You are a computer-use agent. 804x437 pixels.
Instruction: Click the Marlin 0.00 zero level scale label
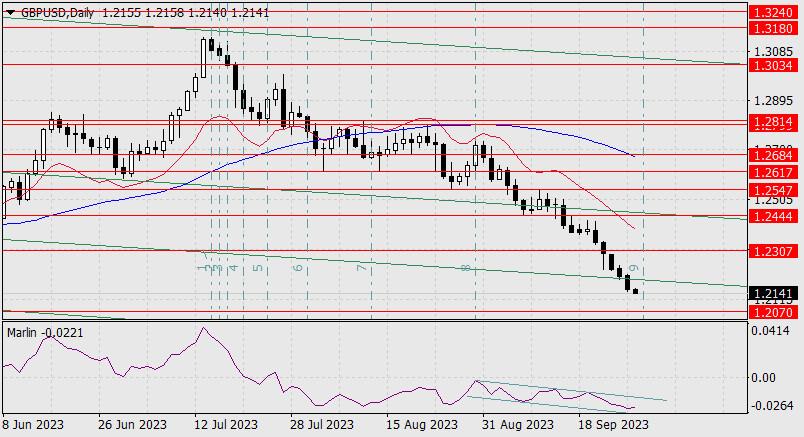(763, 378)
